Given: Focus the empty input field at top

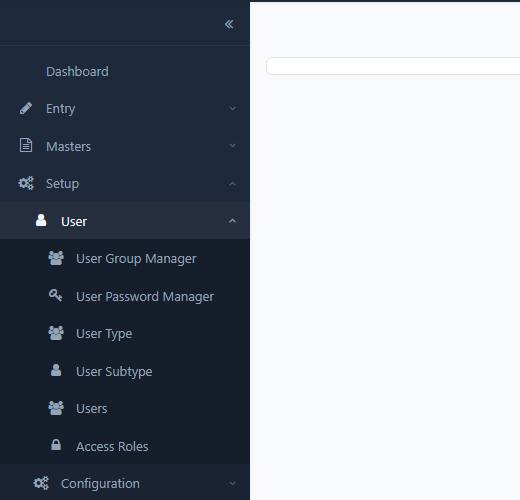Looking at the screenshot, I should [393, 66].
